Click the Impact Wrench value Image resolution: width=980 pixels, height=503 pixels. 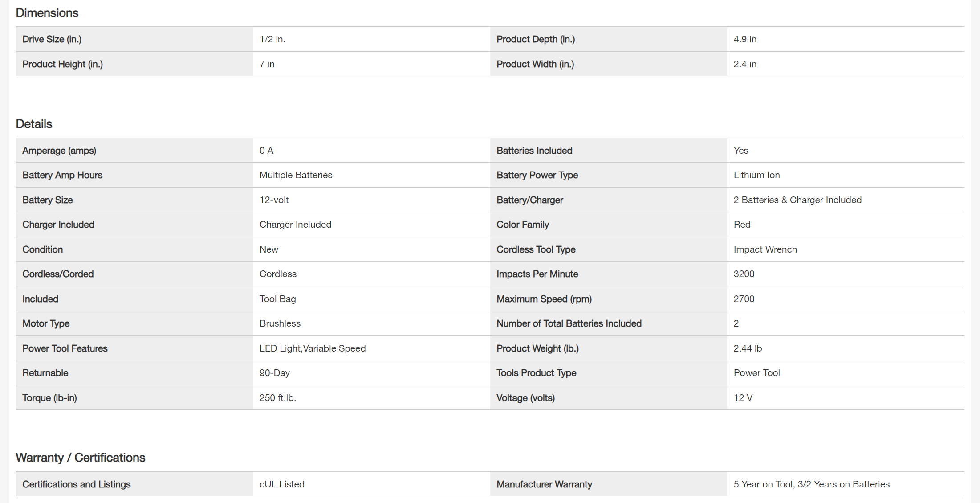tap(765, 249)
